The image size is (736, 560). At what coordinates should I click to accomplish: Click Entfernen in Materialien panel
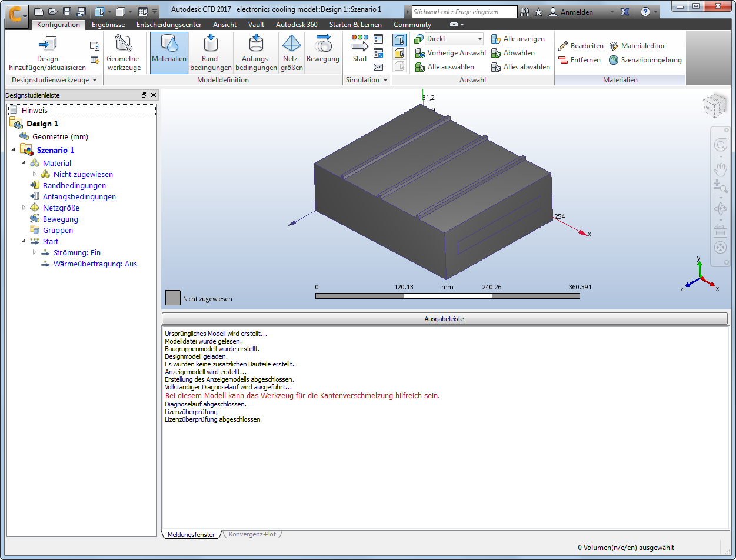coord(580,60)
